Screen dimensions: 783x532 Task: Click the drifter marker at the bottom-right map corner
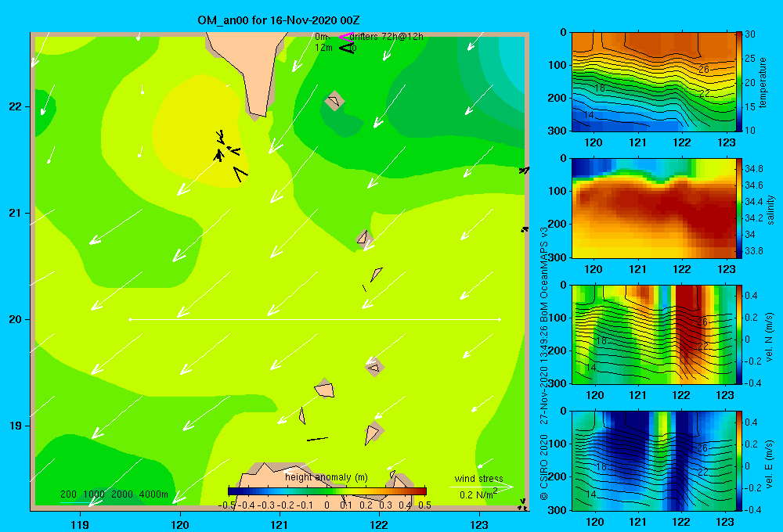521,505
